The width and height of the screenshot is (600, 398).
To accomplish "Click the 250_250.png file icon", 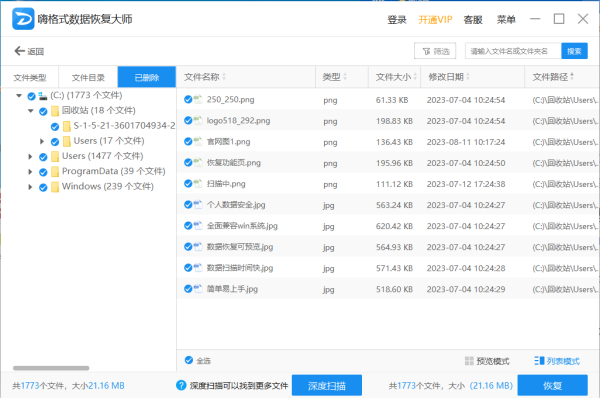I will click(x=197, y=100).
